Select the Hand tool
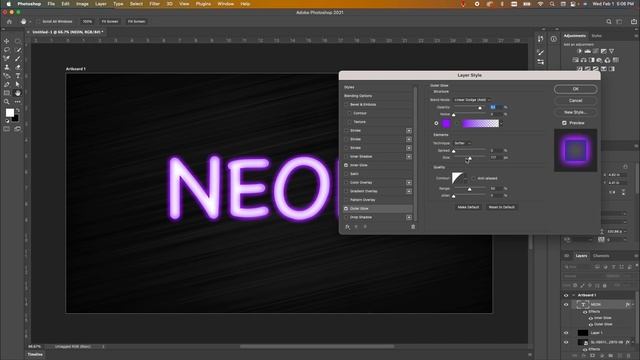 click(x=18, y=93)
